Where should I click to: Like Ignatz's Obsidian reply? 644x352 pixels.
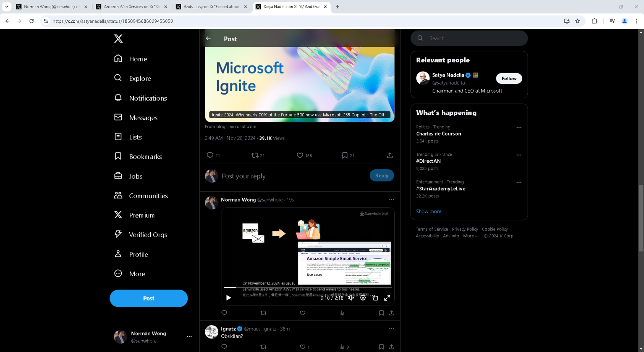tap(303, 346)
